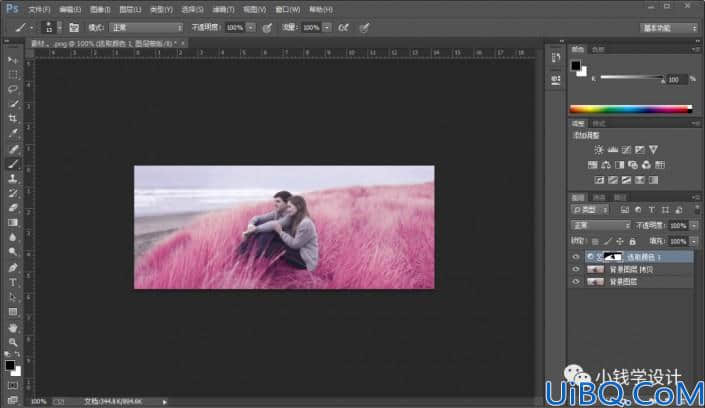This screenshot has width=705, height=408.
Task: Select the Move tool
Action: pos(13,60)
